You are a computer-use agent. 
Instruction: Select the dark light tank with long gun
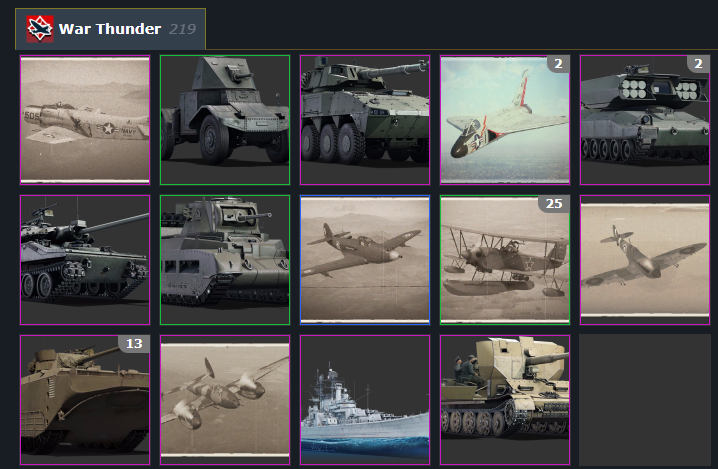pos(85,260)
